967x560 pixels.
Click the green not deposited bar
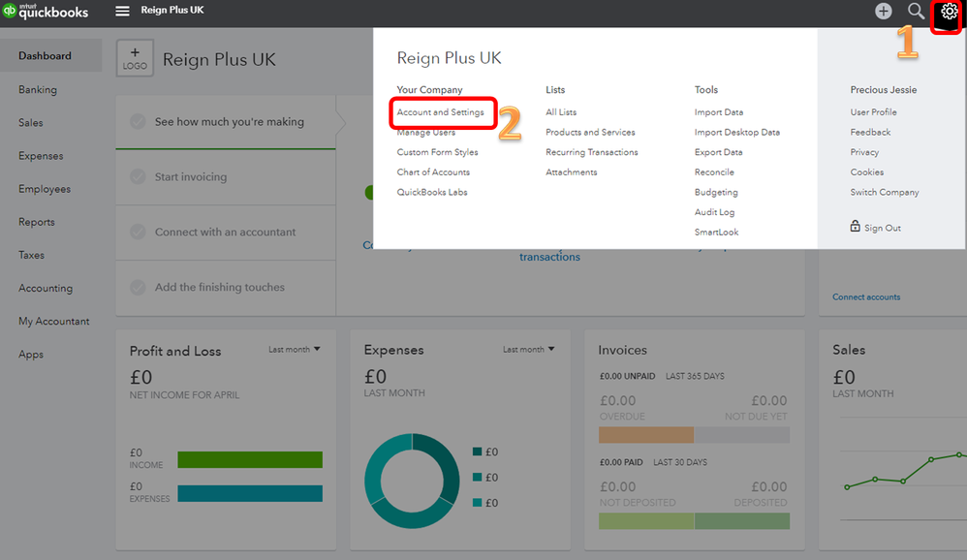645,521
